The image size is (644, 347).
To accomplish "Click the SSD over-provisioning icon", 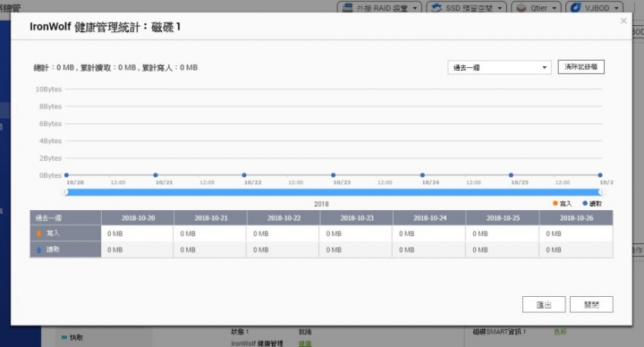I will (436, 8).
